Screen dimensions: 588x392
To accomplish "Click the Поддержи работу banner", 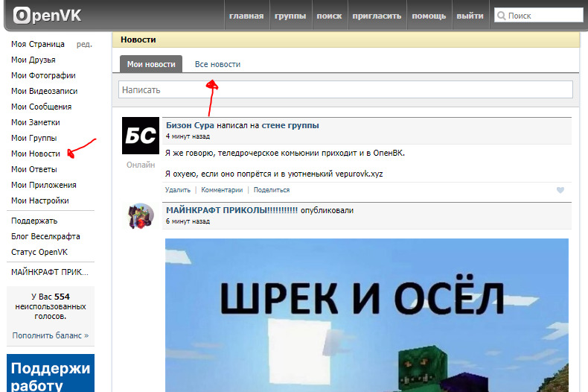I will coord(51,373).
